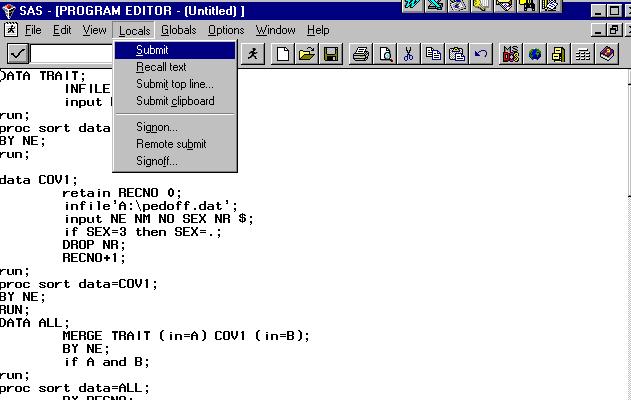The height and width of the screenshot is (400, 631).
Task: Click into the command line input box
Action: click(x=72, y=54)
